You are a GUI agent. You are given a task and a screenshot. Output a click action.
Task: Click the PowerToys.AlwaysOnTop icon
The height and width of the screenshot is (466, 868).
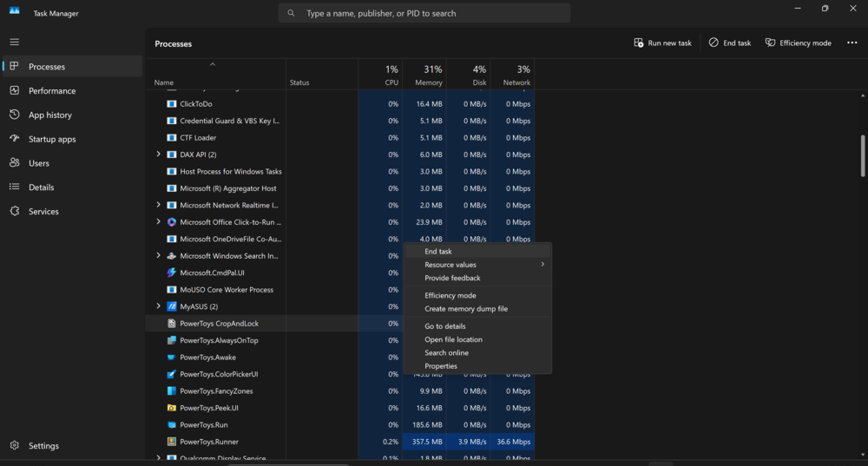coord(172,340)
